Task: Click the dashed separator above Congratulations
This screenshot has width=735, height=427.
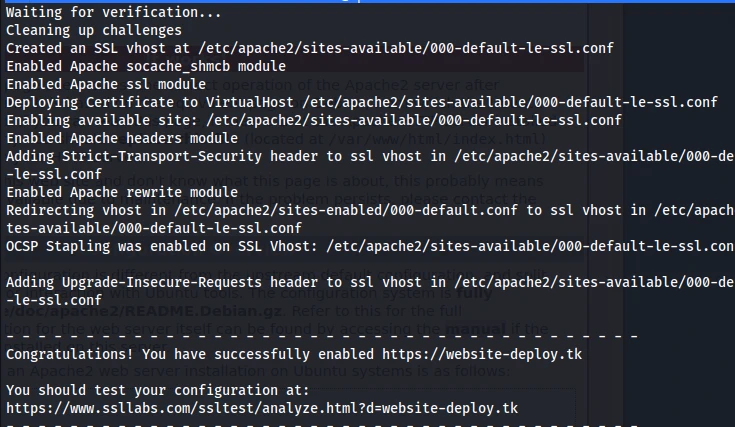Action: [320, 334]
